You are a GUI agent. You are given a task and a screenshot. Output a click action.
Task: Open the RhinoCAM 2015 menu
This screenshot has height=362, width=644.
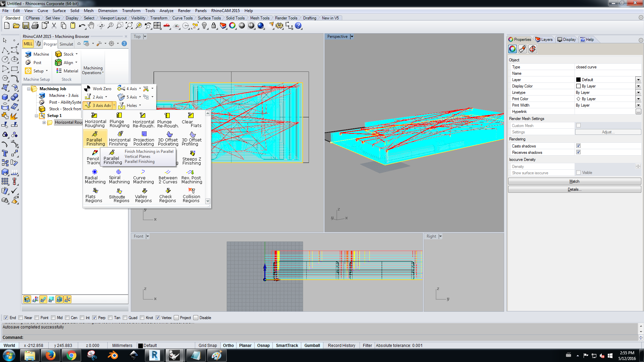click(225, 11)
